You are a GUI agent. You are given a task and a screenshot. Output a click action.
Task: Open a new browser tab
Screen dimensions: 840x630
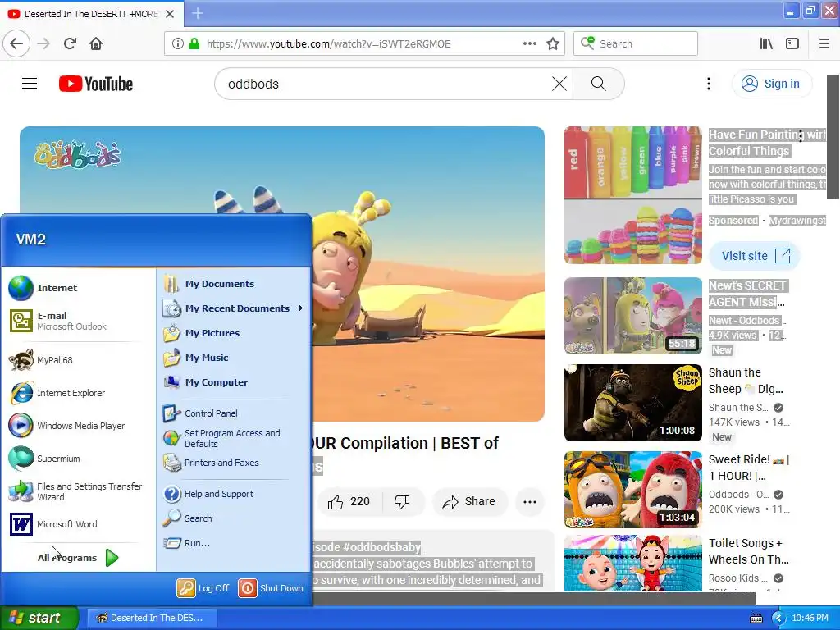click(197, 13)
